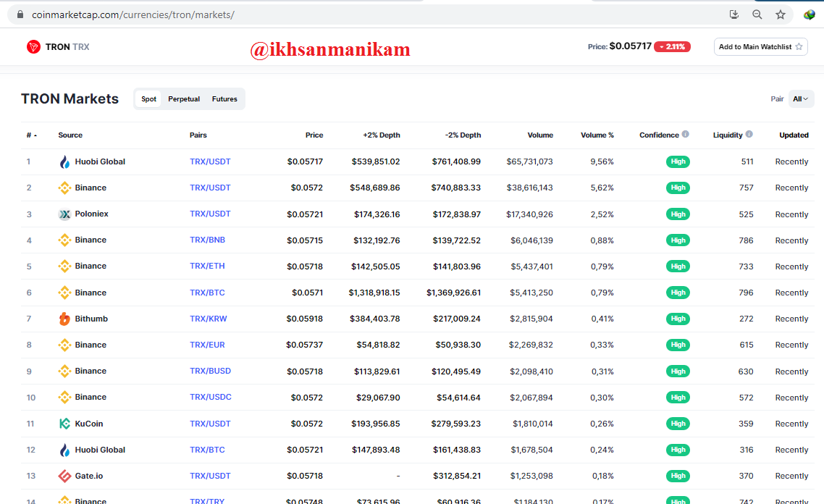Select the $17,340,926 Poloniex volume

(530, 214)
